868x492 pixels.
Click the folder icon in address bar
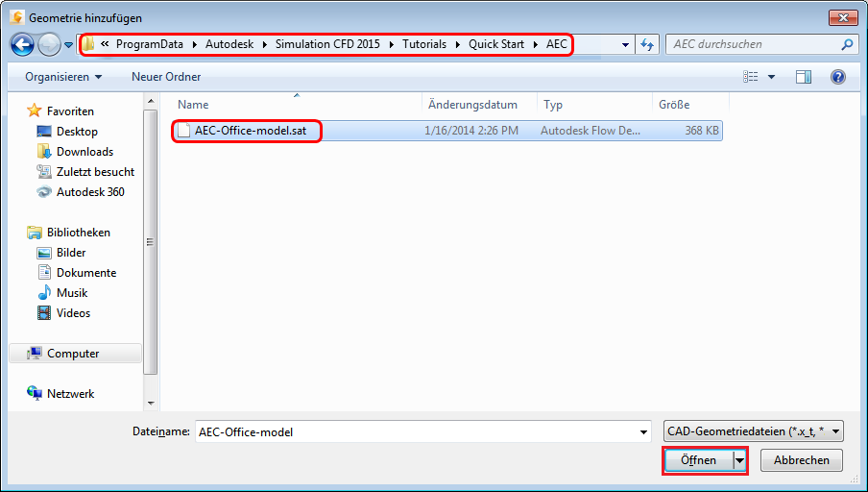click(x=88, y=44)
